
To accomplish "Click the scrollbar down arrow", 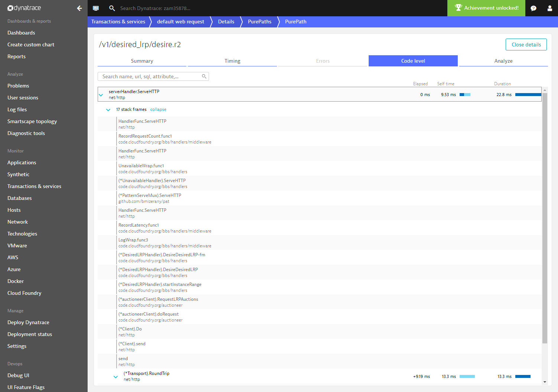I will pos(545,382).
